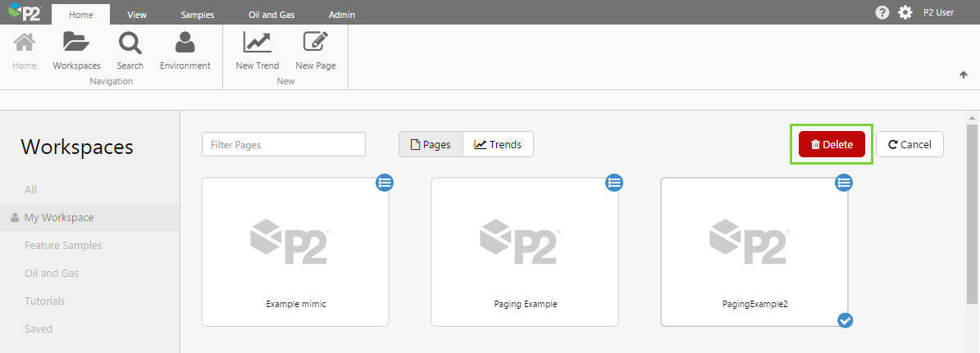Toggle to the Trends view

click(x=498, y=144)
